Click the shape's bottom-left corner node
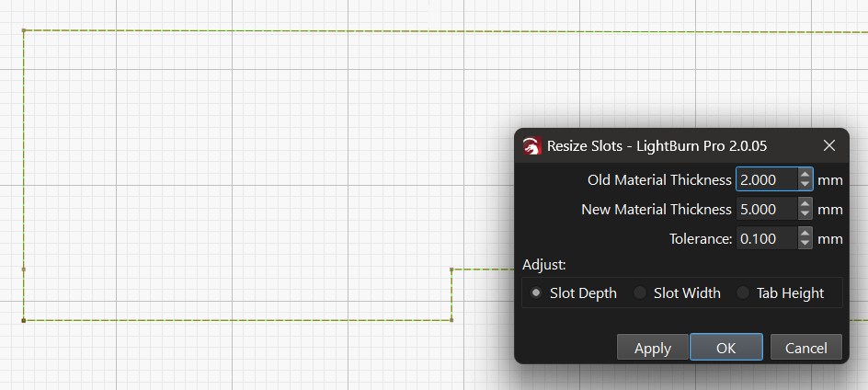868x390 pixels. [x=23, y=320]
